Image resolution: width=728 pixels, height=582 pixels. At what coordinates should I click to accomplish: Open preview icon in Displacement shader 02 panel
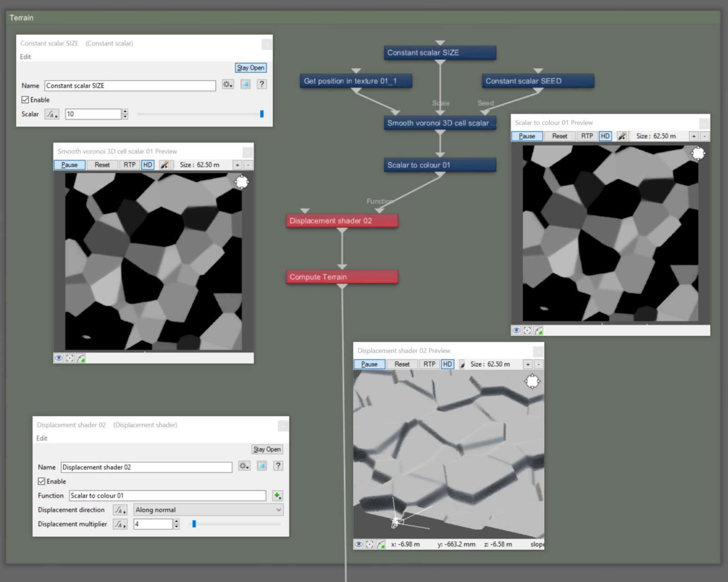tap(262, 466)
